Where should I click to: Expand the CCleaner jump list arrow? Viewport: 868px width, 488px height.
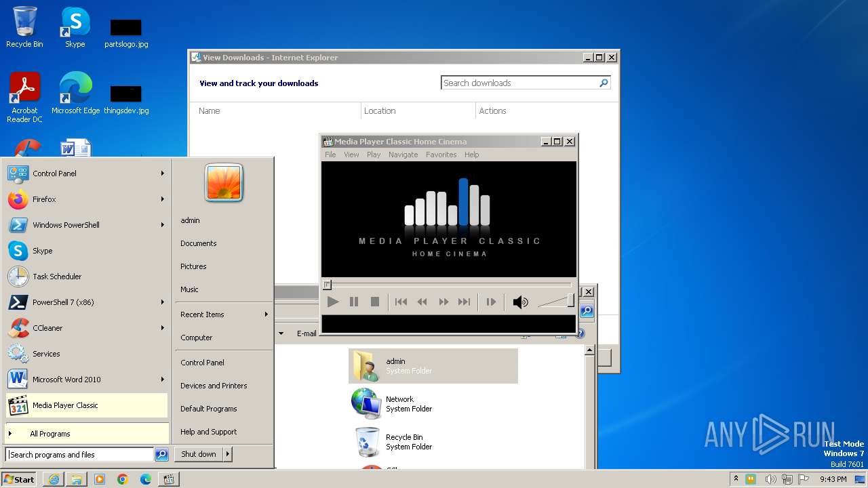(163, 328)
